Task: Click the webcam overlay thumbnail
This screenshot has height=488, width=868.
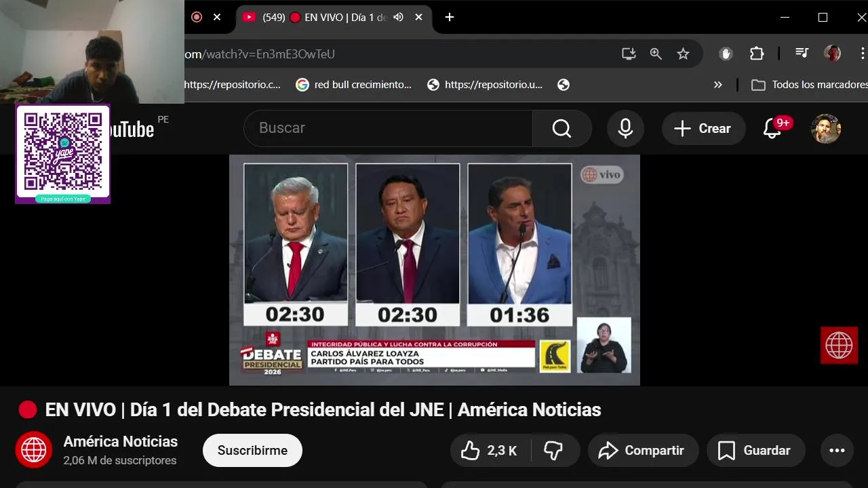Action: click(92, 52)
